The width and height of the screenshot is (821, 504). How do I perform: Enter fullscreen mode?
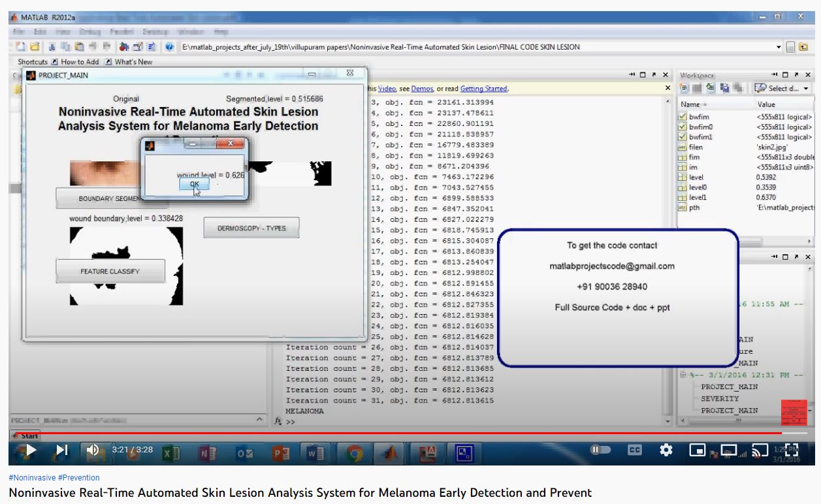coord(791,450)
